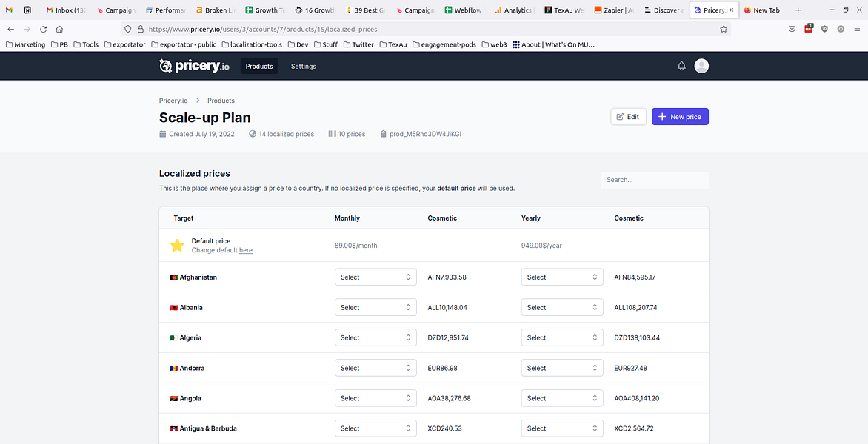Open a new browser tab
Screen dimensions: 868x444
[x=798, y=10]
